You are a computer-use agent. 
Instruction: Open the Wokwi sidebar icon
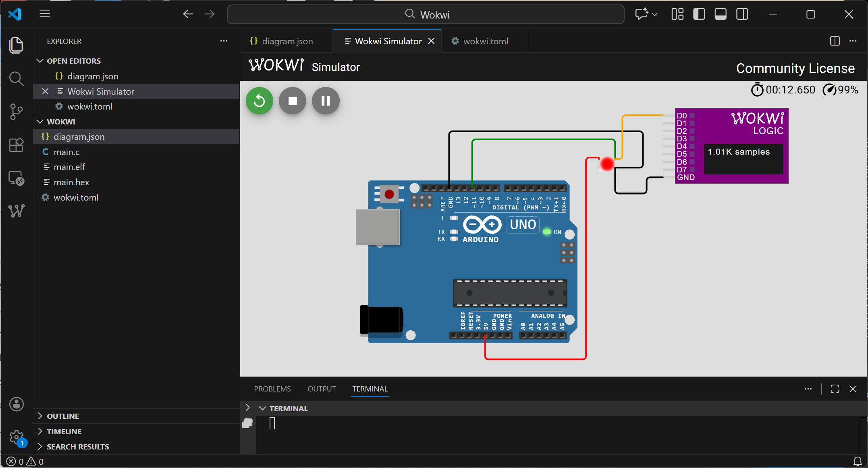(x=16, y=211)
